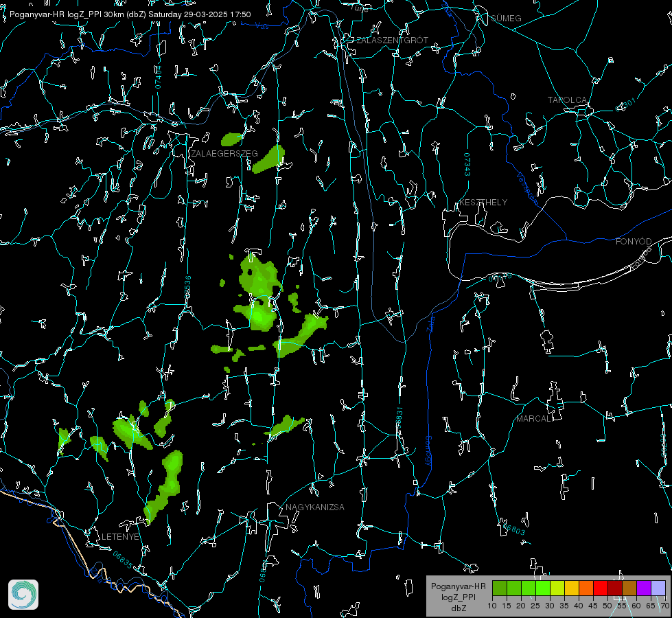Click the Poganyvar-HR legend label
Image resolution: width=672 pixels, height=618 pixels.
pos(458,586)
